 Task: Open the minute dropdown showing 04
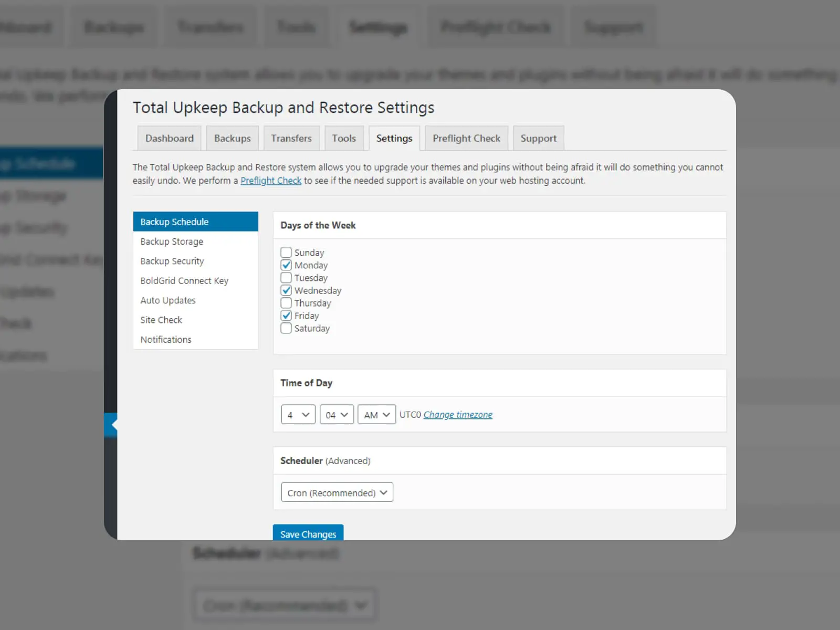click(x=337, y=415)
